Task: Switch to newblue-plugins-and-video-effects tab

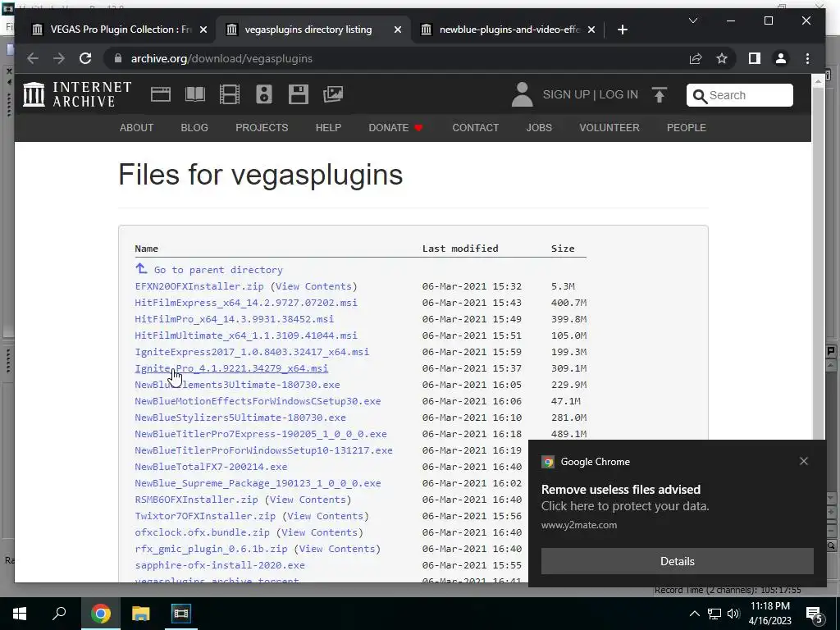Action: pyautogui.click(x=509, y=30)
